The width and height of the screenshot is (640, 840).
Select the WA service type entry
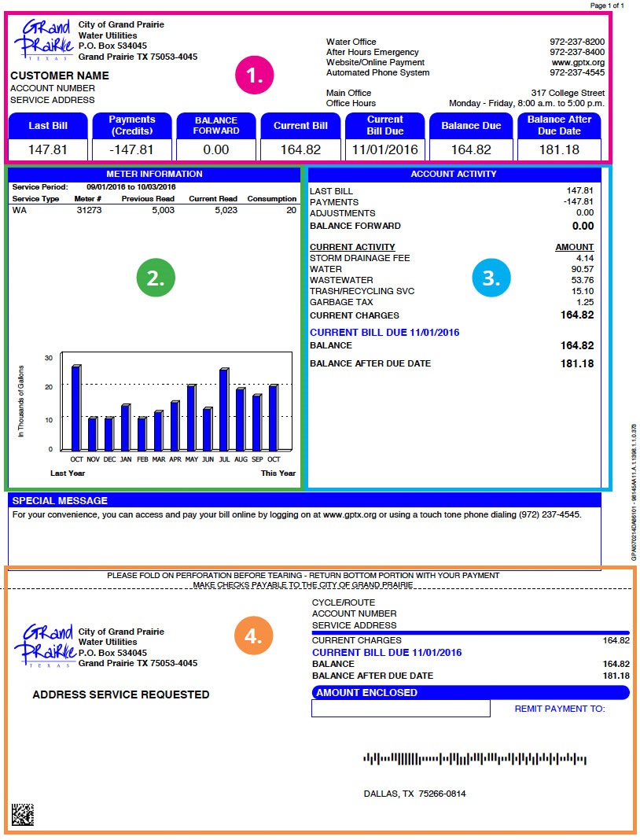click(20, 210)
